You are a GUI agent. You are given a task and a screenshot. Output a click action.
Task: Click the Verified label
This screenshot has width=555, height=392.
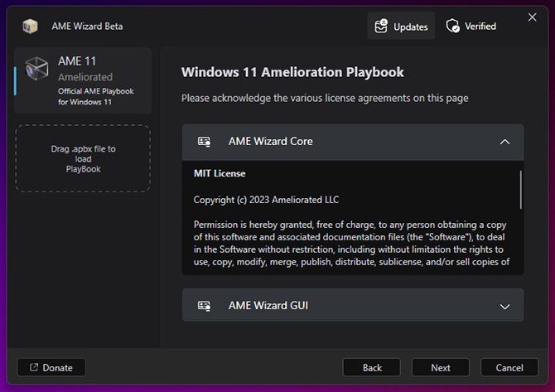[480, 27]
